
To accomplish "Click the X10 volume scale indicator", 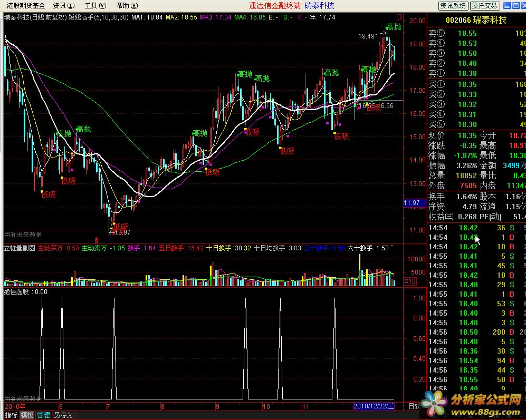I will [x=410, y=281].
